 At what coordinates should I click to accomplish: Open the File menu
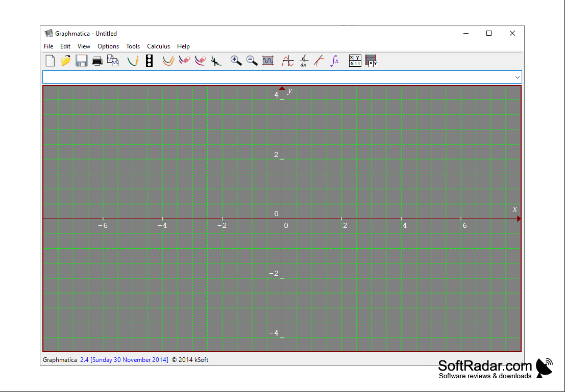[48, 46]
